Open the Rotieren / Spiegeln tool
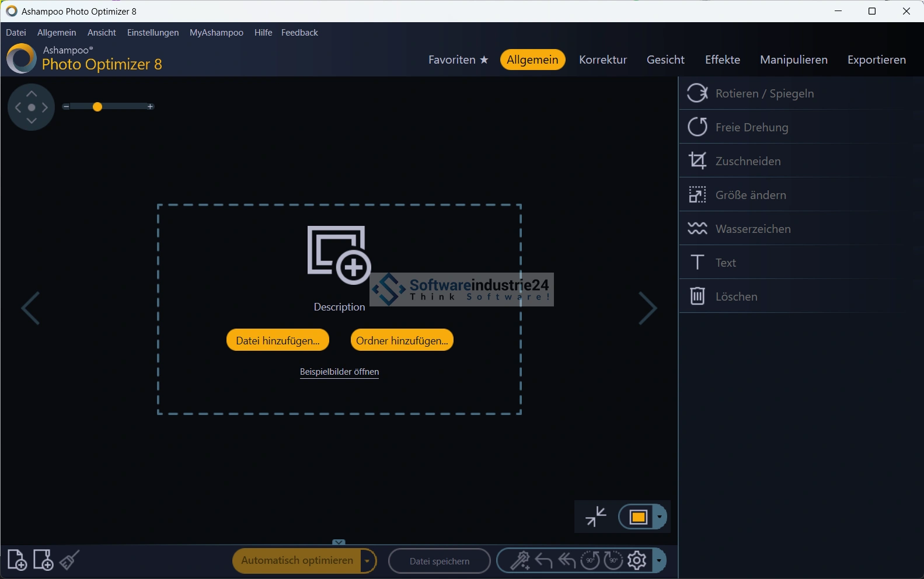The width and height of the screenshot is (924, 579). [x=764, y=93]
